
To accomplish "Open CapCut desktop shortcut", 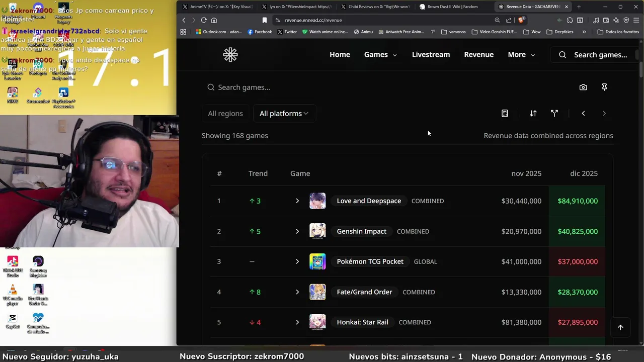I will 13,321.
